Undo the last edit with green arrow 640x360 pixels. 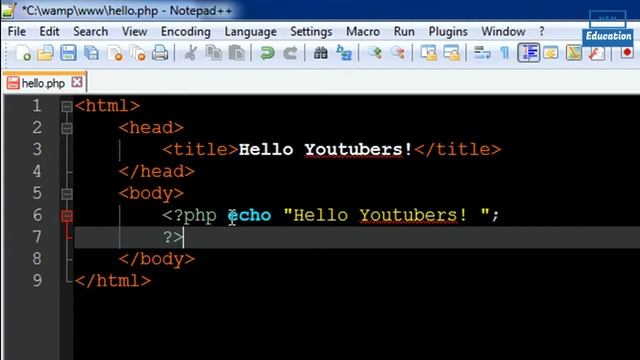click(x=267, y=53)
